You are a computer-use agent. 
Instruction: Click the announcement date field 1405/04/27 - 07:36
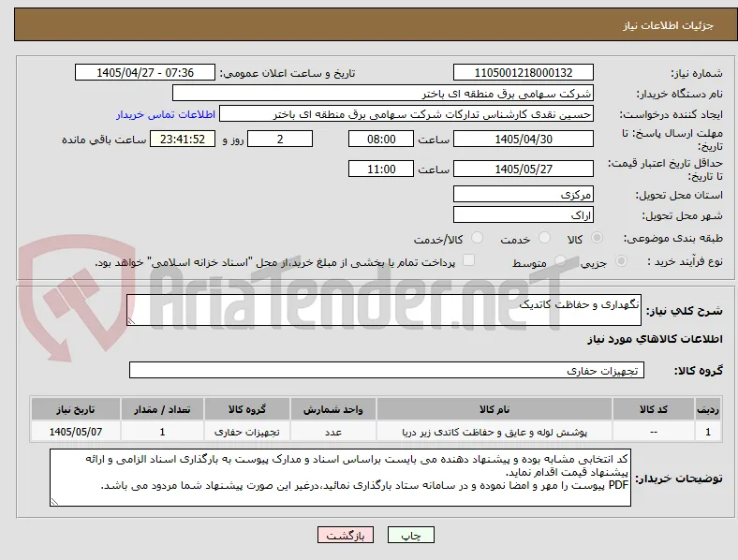tap(145, 72)
